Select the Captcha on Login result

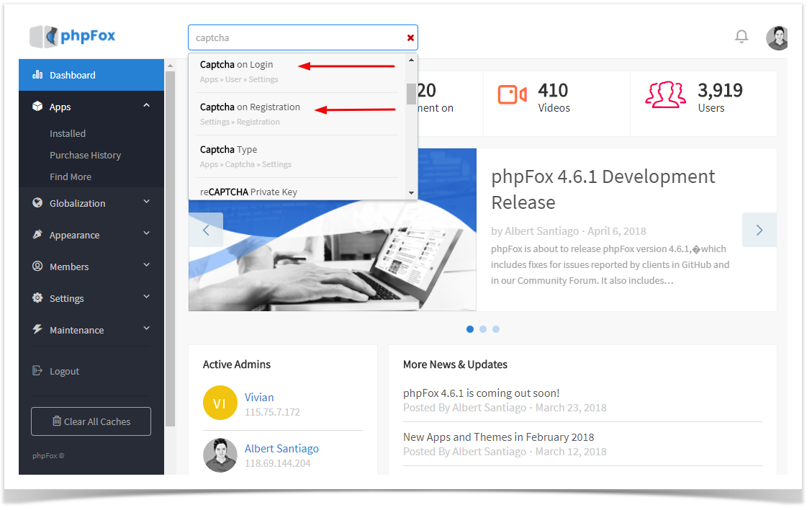297,71
